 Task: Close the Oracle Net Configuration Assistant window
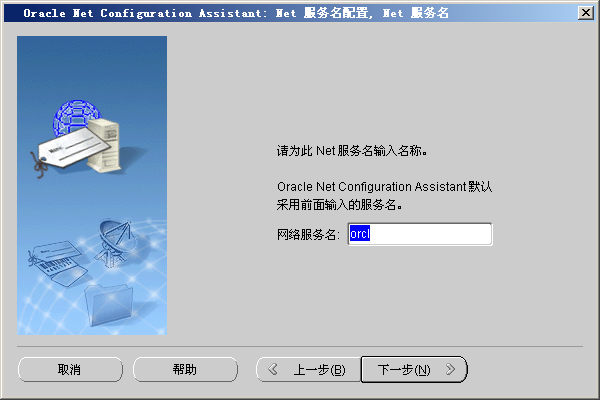coord(586,13)
